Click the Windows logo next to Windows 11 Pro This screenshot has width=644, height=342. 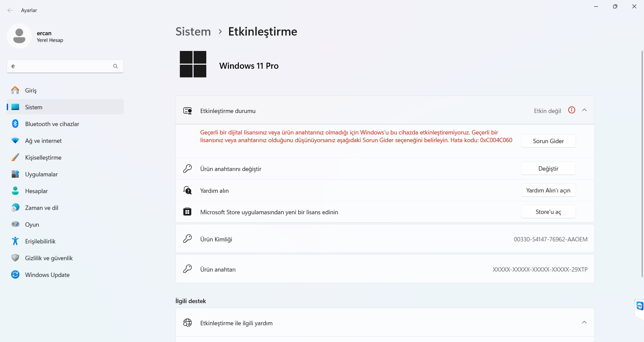(193, 64)
